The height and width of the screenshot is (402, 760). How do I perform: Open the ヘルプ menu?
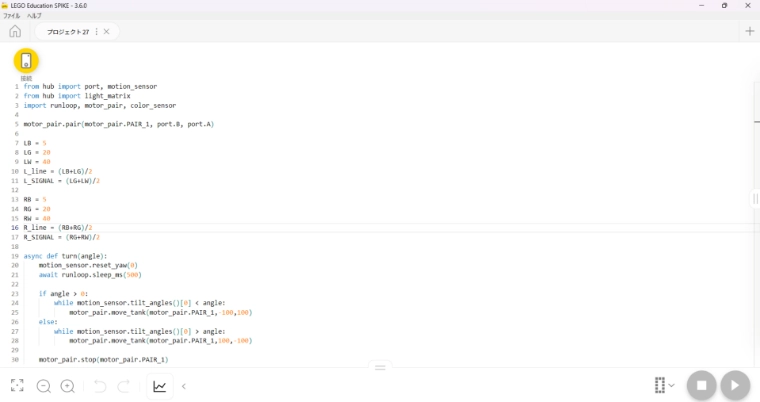(x=34, y=16)
